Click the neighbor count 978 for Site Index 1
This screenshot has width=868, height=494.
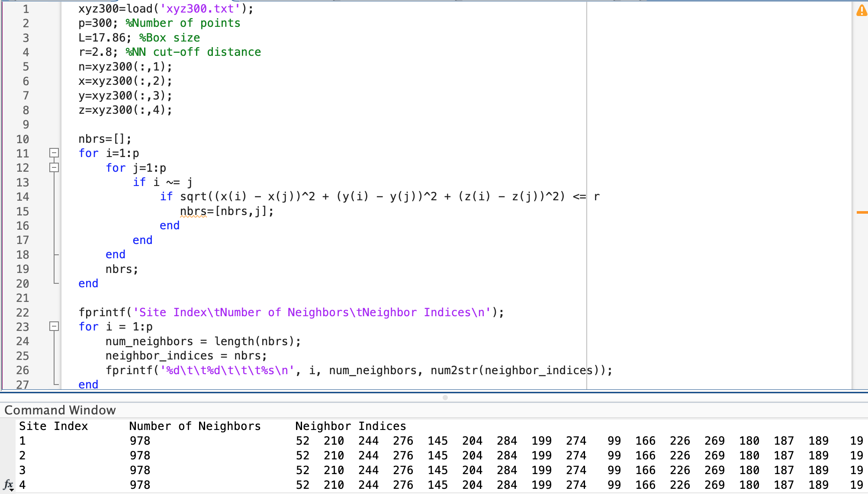140,441
